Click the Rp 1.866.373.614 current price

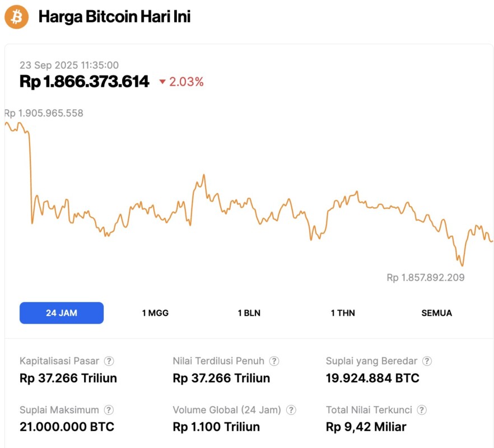coord(85,82)
